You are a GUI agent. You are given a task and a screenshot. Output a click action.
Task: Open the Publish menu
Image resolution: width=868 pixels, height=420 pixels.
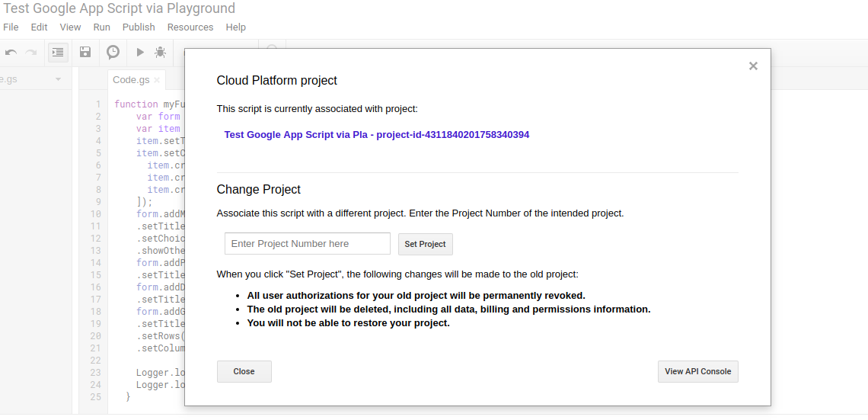click(x=139, y=27)
